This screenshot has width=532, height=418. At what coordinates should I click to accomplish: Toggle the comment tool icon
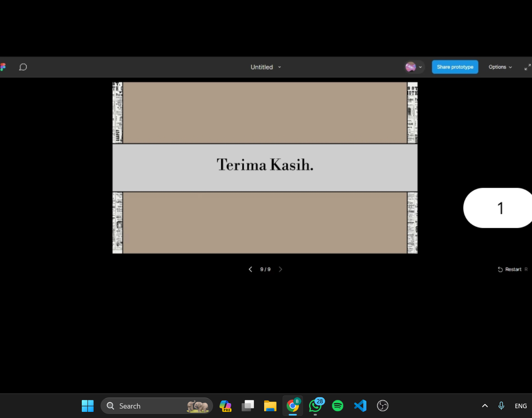tap(23, 67)
